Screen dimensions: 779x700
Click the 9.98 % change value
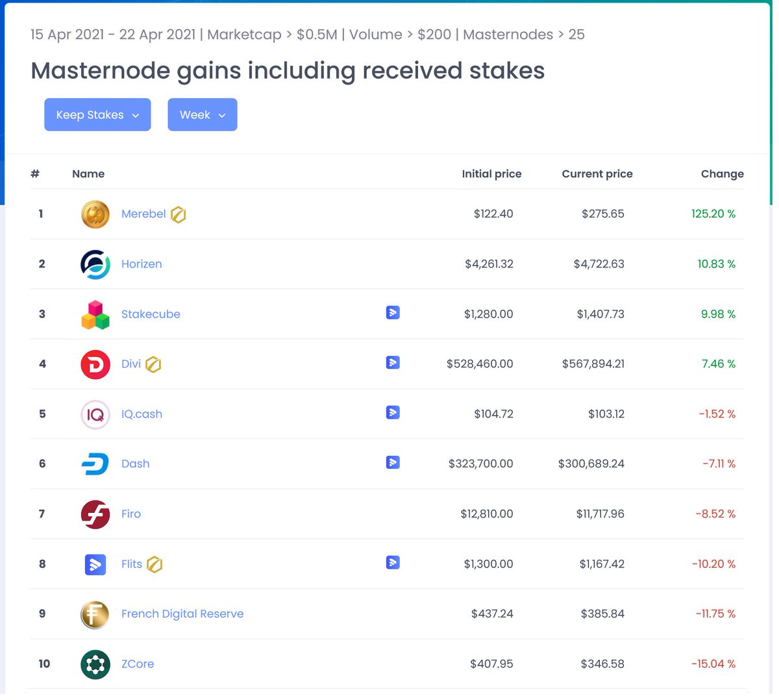point(718,314)
